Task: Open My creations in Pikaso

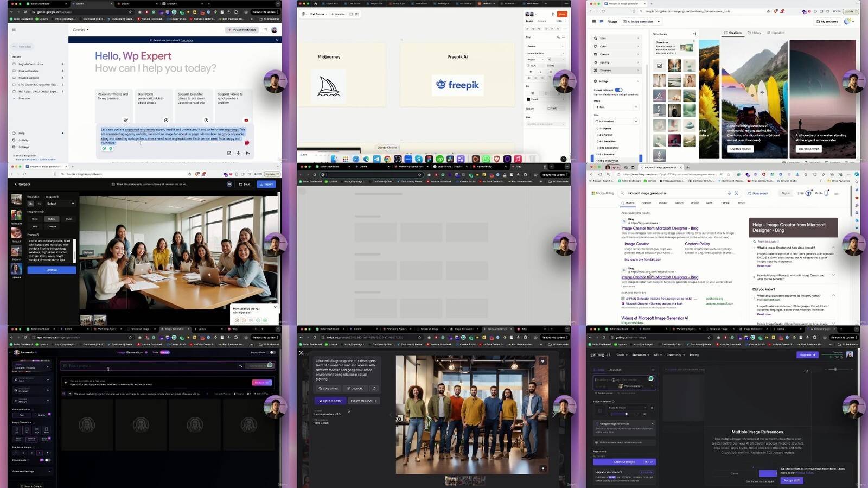Action: click(827, 22)
